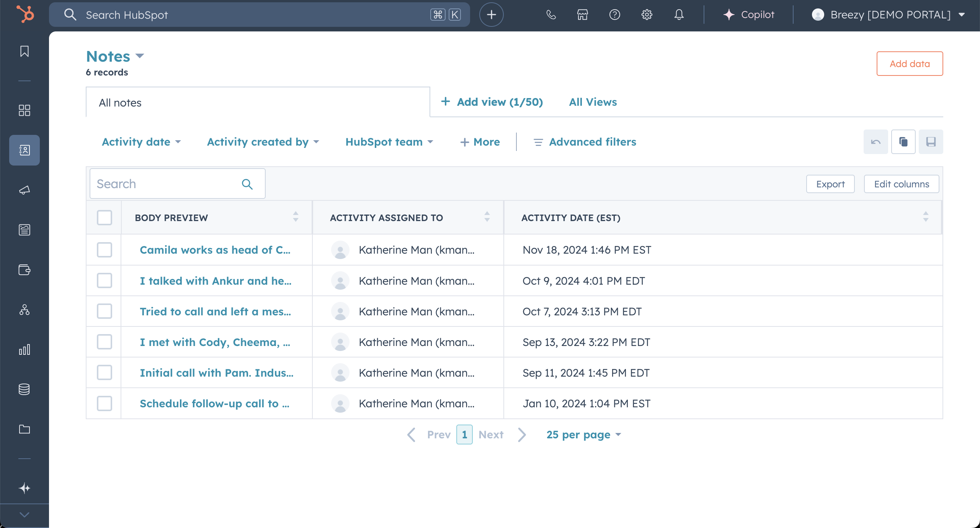The image size is (980, 528).
Task: Open the Library folder sidebar icon
Action: (x=24, y=429)
